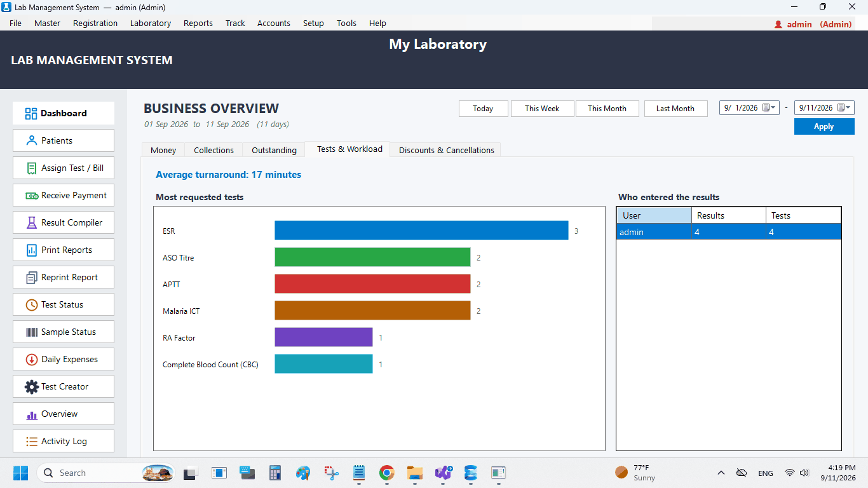The width and height of the screenshot is (868, 488).
Task: Select the This Week range button
Action: [542, 109]
